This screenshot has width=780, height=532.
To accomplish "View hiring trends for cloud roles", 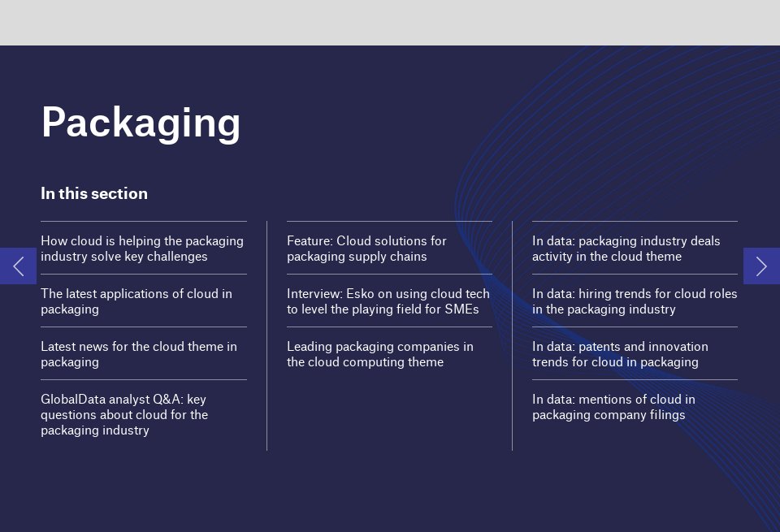I will 635,301.
